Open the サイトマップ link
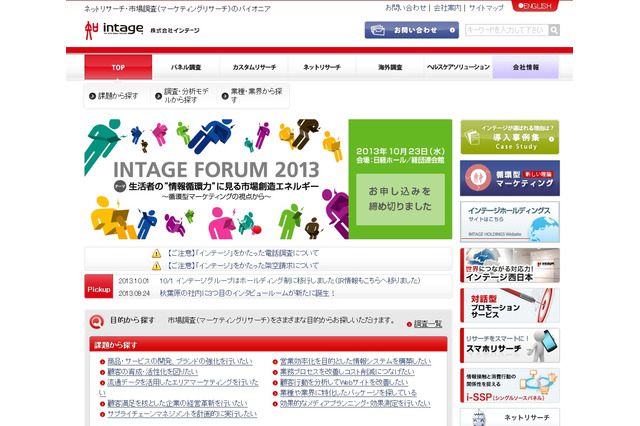This screenshot has height=426, width=640. [487, 7]
